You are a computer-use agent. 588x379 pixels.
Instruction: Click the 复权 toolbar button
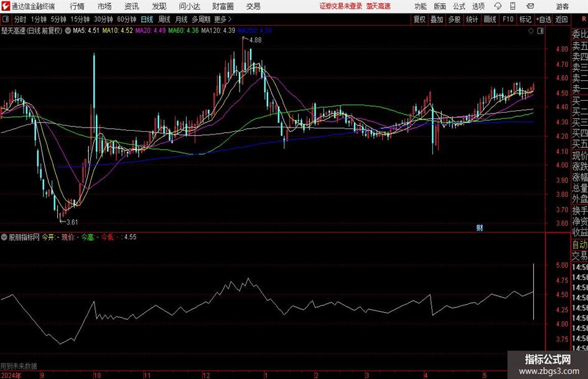[419, 19]
